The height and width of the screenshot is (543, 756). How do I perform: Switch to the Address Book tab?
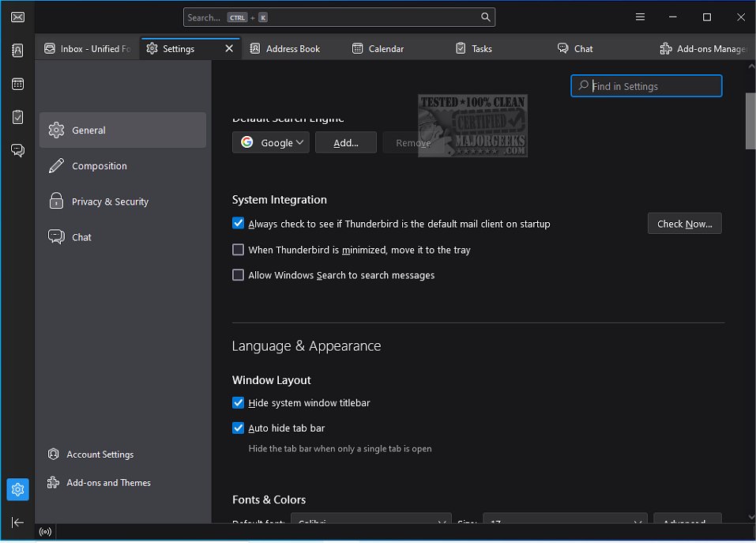coord(292,49)
